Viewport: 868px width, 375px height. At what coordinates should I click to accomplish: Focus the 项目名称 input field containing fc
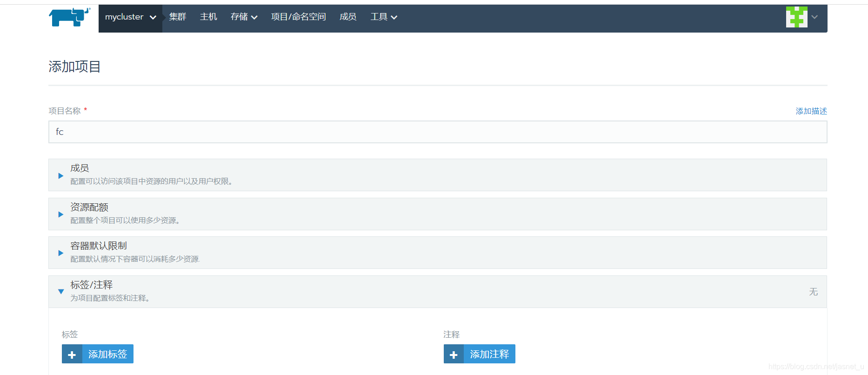[x=438, y=132]
